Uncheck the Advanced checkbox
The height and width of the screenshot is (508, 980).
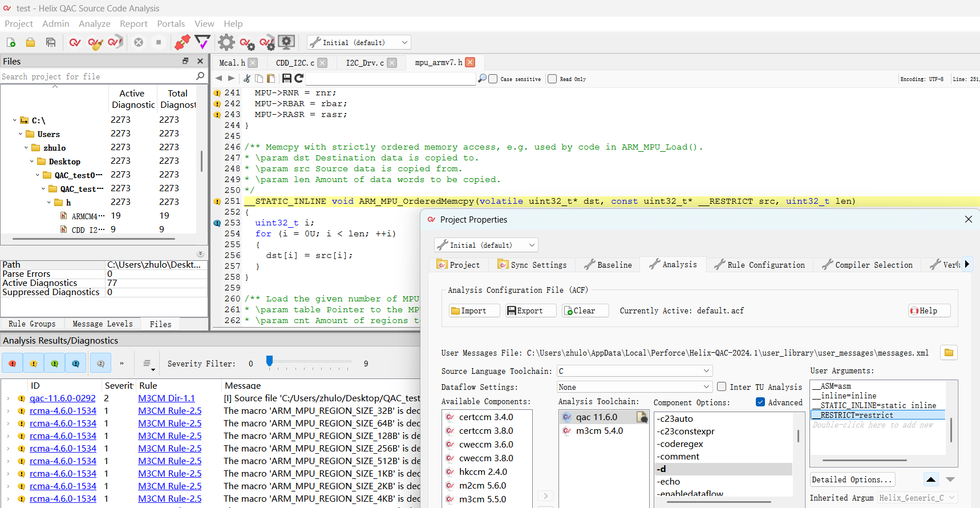coord(760,402)
